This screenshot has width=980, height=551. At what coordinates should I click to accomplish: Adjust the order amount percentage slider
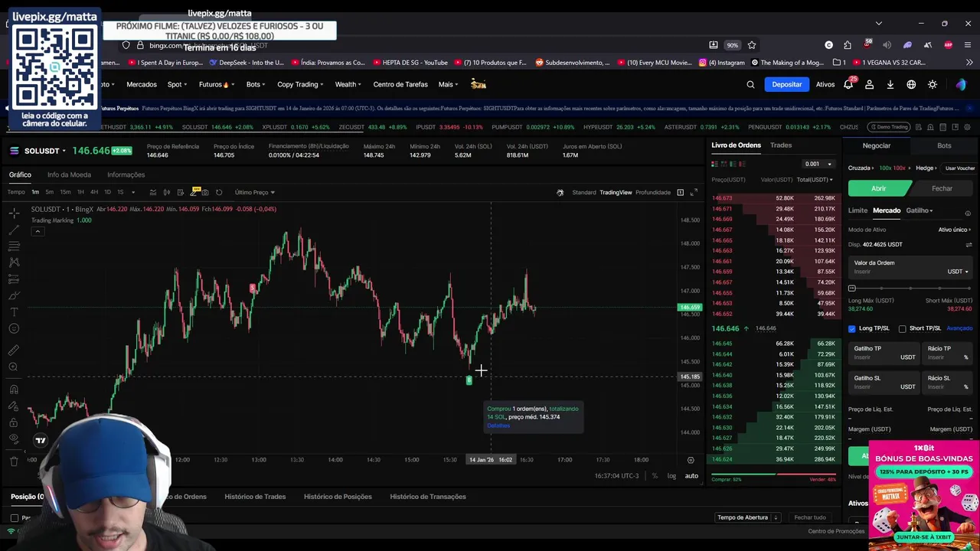tap(910, 289)
